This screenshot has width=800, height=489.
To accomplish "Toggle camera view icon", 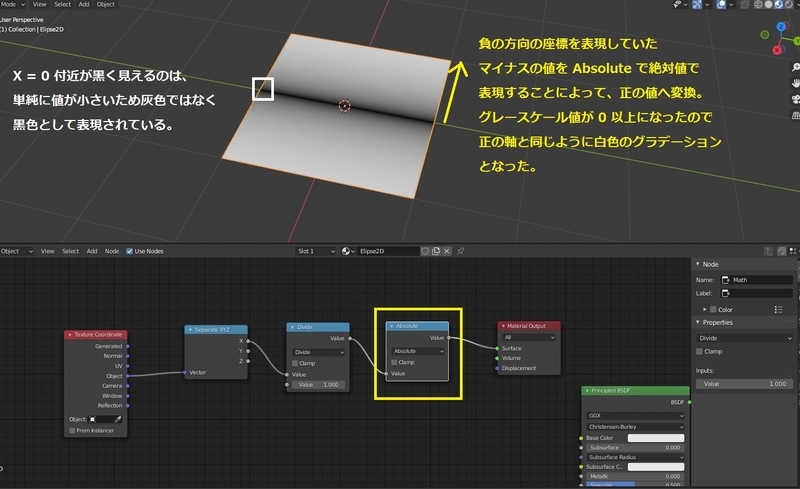I will [795, 99].
